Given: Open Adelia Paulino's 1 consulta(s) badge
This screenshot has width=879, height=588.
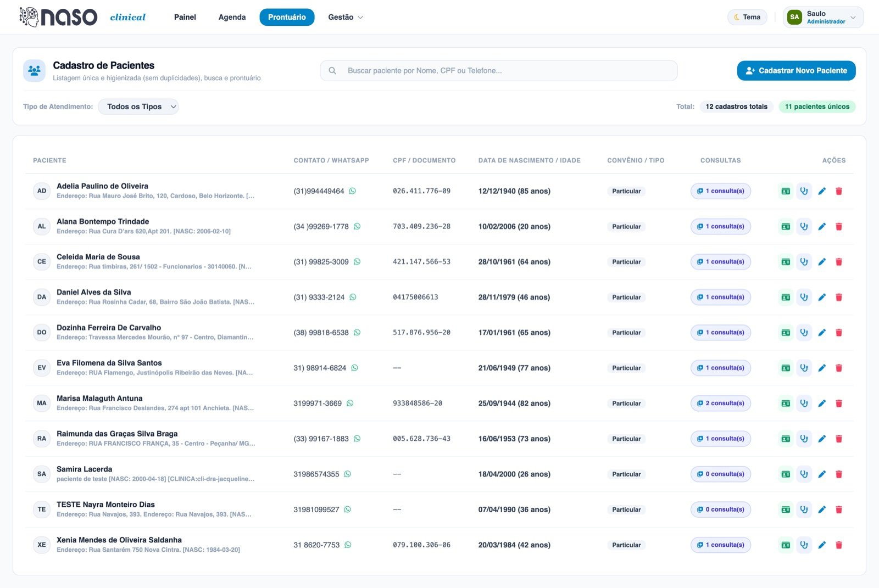Looking at the screenshot, I should click(721, 191).
